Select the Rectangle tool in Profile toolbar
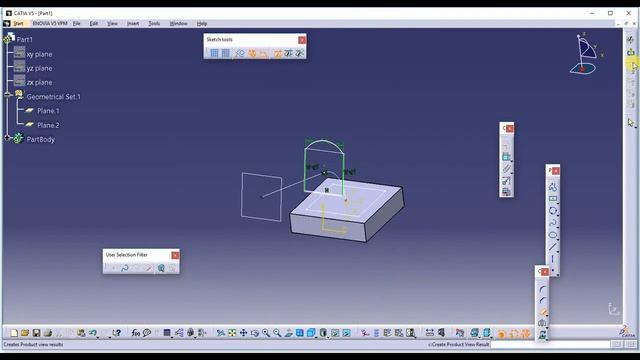 click(x=553, y=199)
